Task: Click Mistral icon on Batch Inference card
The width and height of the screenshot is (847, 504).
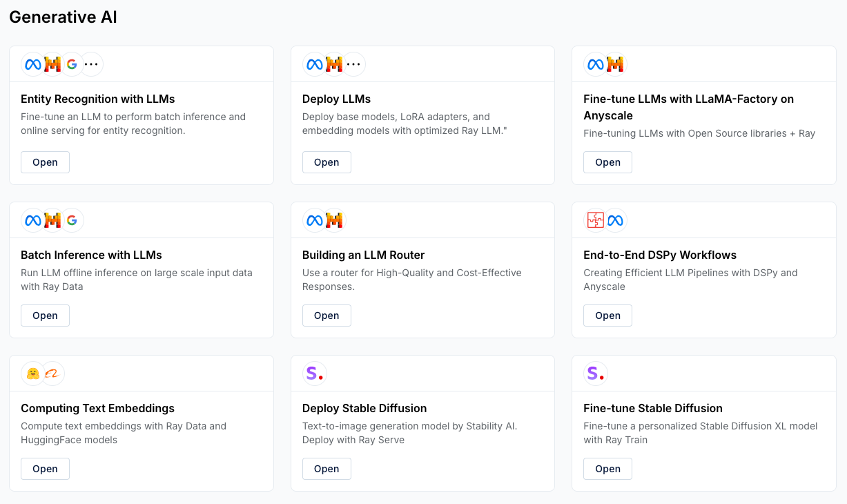Action: [52, 220]
